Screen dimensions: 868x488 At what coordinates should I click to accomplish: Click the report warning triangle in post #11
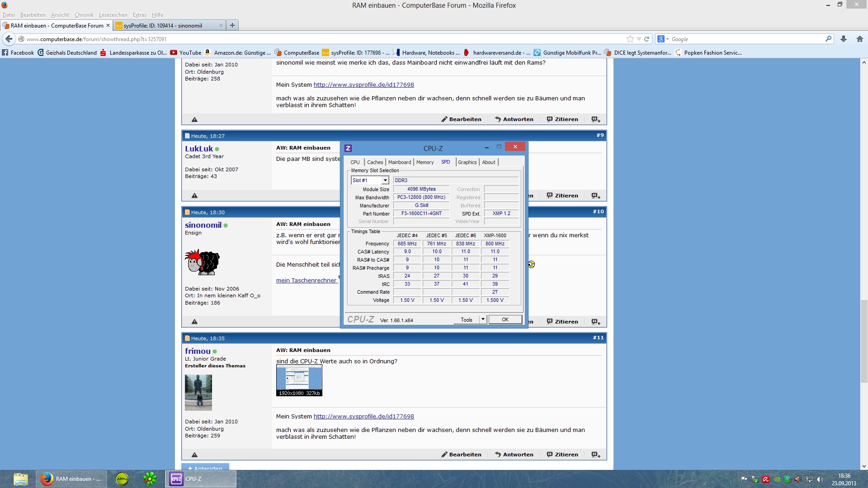[x=194, y=455]
